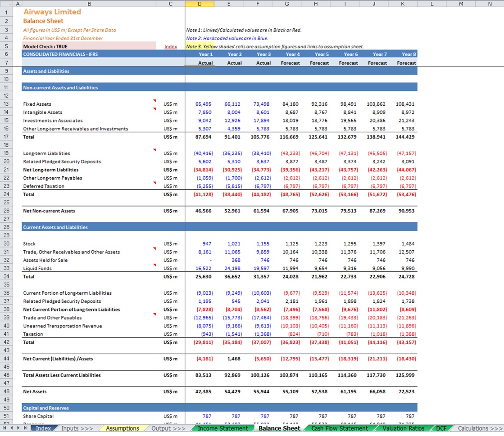
Task: Click comment indicator on Deferred Taxation row
Action: point(154,183)
